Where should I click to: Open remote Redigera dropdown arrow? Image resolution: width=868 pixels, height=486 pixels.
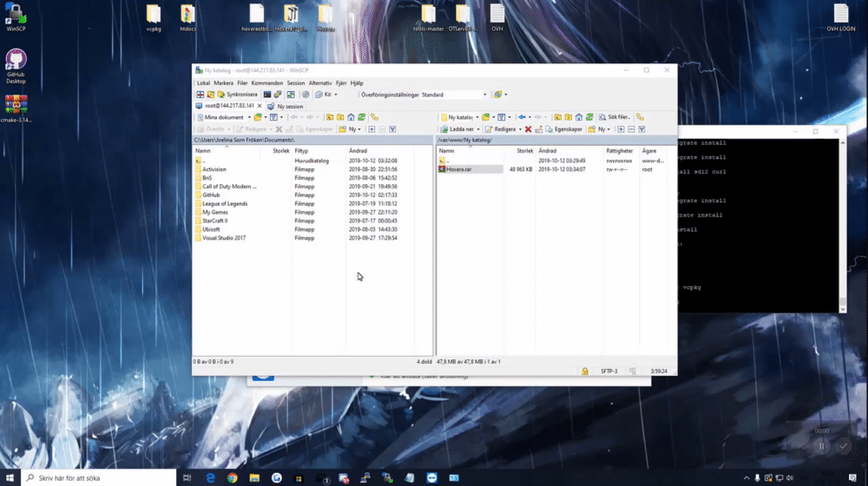click(520, 129)
